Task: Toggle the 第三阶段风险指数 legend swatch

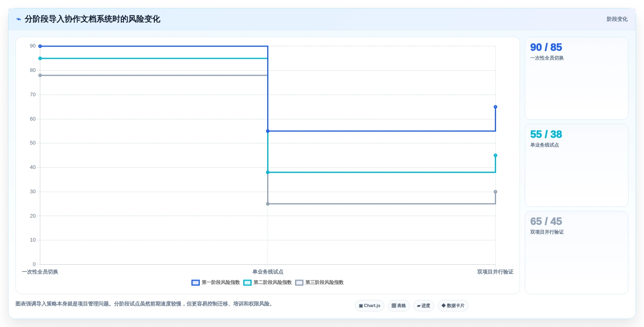Action: [299, 283]
